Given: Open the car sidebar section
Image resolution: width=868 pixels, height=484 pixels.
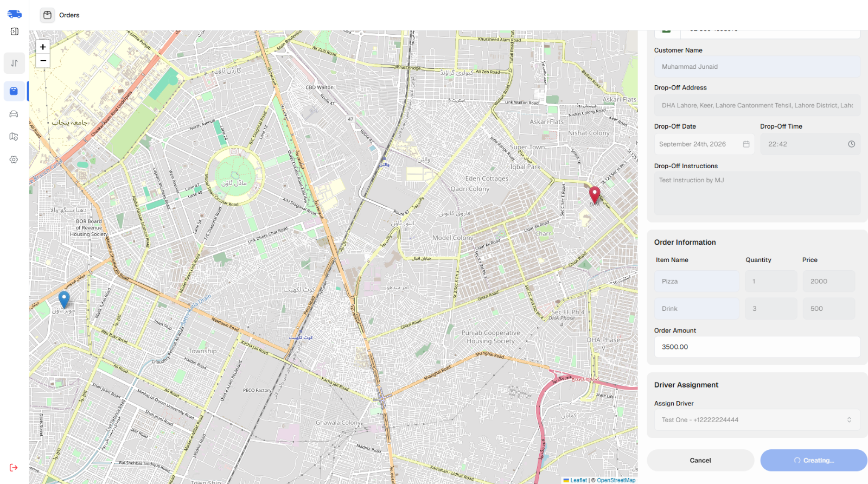Looking at the screenshot, I should click(x=14, y=114).
